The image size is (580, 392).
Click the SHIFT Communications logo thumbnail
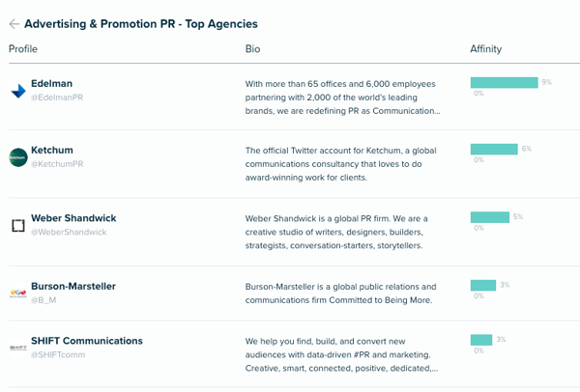[x=18, y=348]
